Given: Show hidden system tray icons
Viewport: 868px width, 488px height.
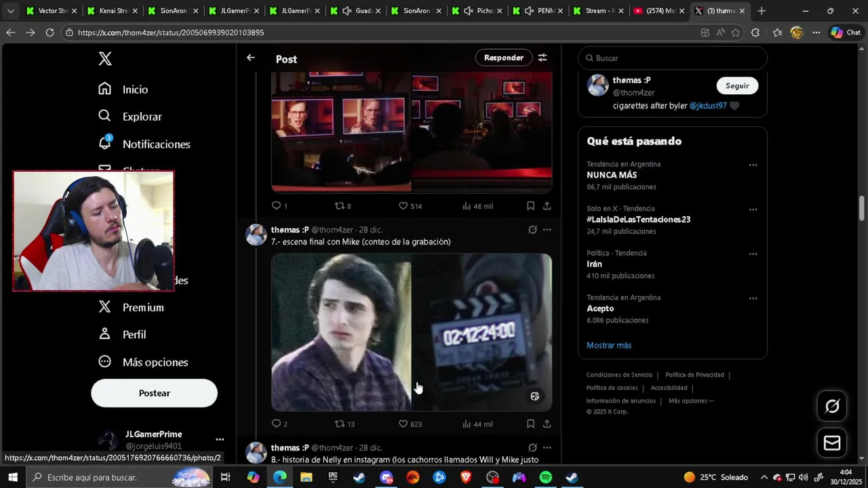Looking at the screenshot, I should tap(764, 477).
